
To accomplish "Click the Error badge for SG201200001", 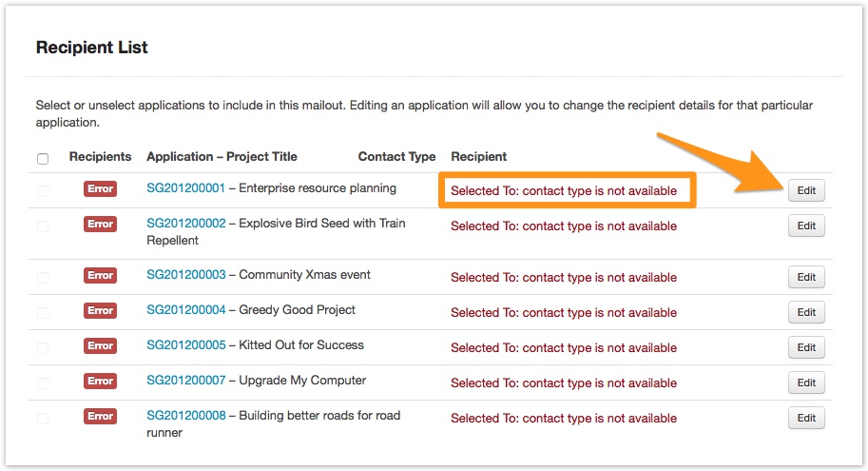I will click(x=100, y=188).
